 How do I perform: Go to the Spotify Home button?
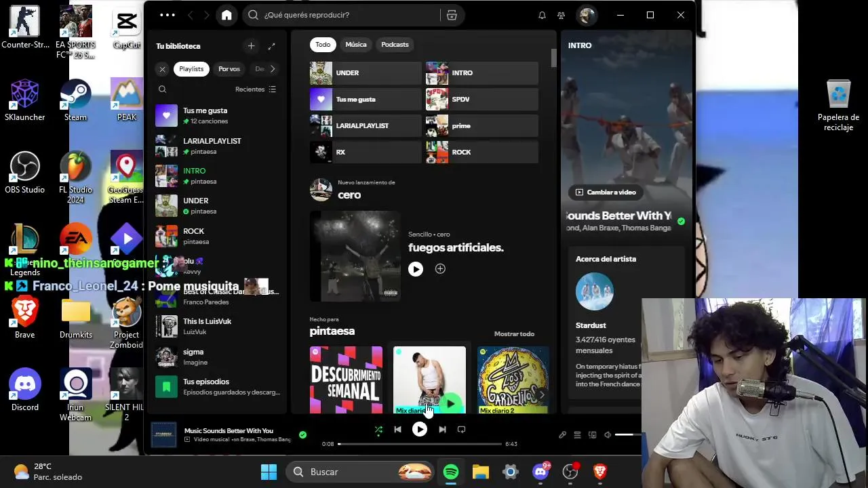point(226,15)
